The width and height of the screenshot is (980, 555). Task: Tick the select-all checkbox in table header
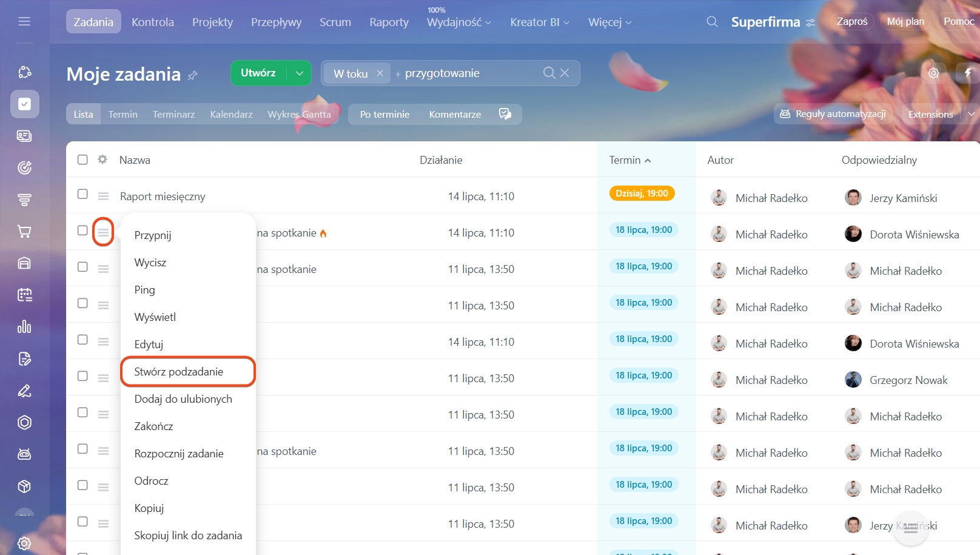pyautogui.click(x=82, y=160)
